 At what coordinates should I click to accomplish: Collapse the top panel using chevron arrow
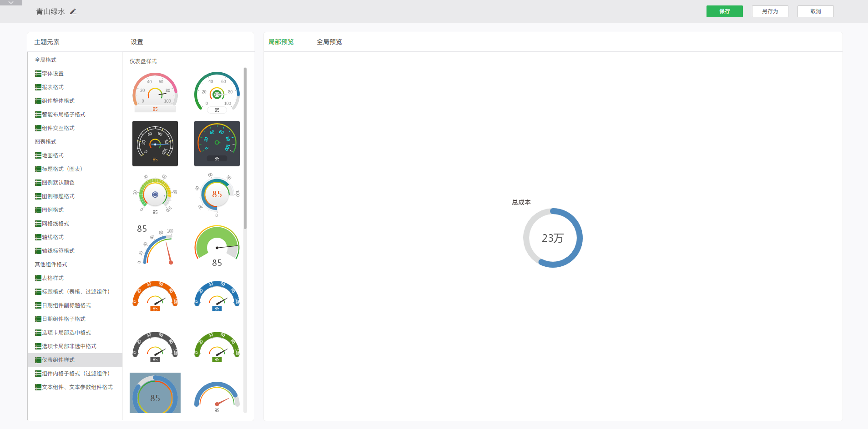pyautogui.click(x=11, y=3)
